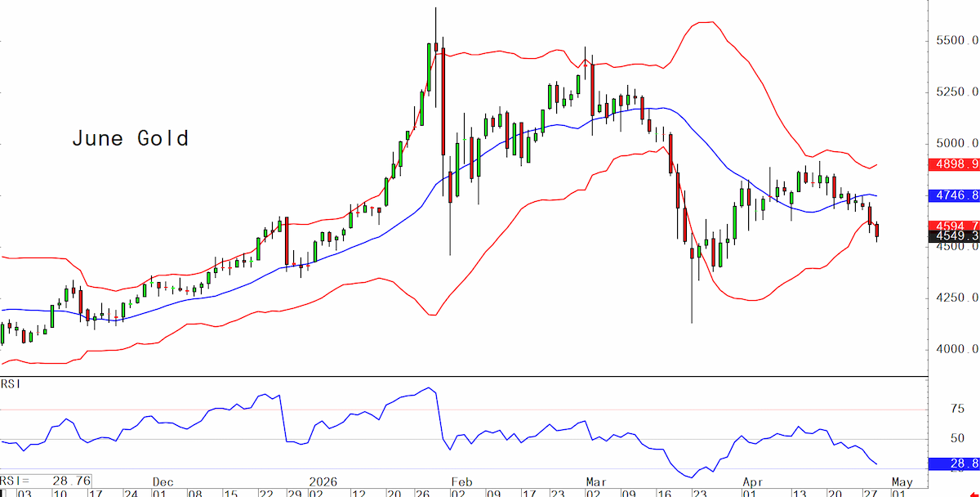Screen dimensions: 980x497
Task: Click the Mar month label
Action: (x=596, y=482)
